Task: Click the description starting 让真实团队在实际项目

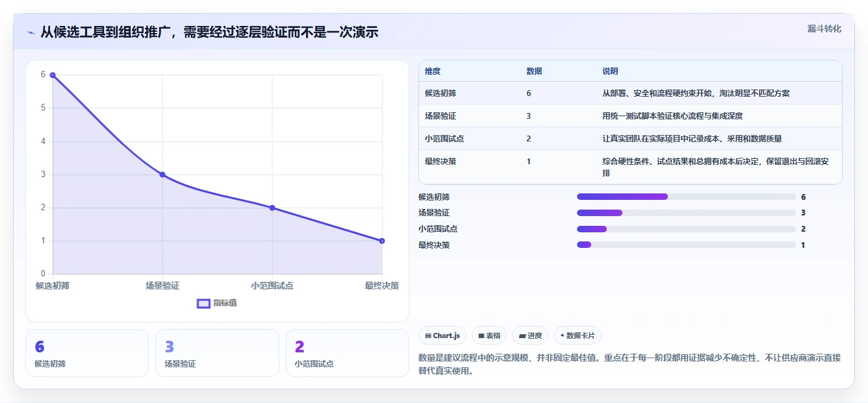Action: [x=692, y=139]
